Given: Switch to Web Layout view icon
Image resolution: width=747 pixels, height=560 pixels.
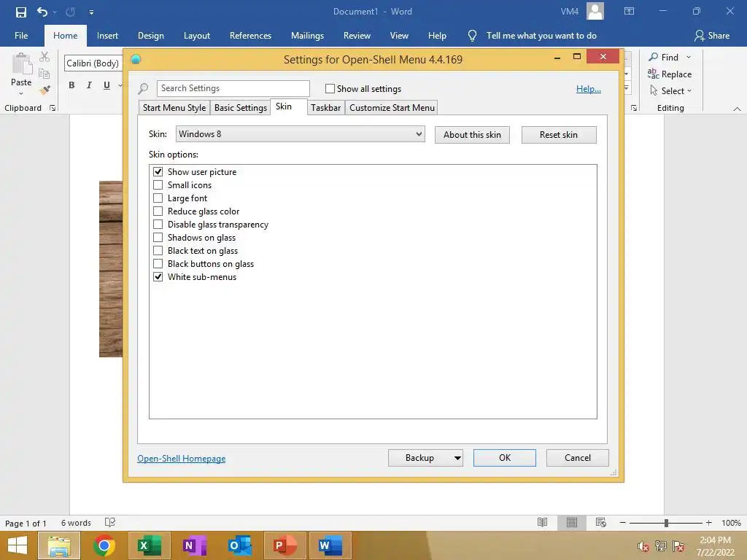Looking at the screenshot, I should (x=601, y=522).
